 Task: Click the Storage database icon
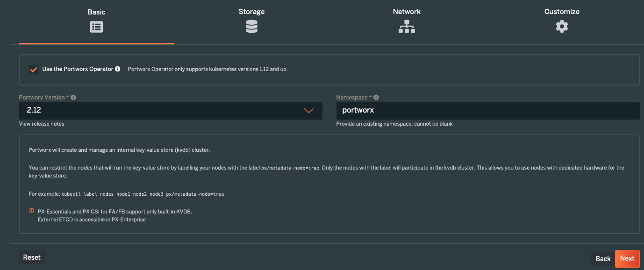pos(251,27)
